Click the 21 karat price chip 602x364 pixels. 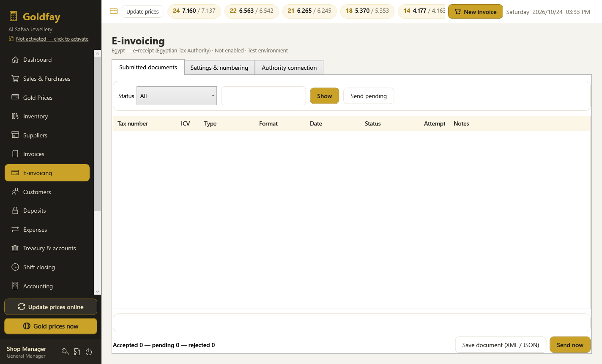(x=309, y=11)
